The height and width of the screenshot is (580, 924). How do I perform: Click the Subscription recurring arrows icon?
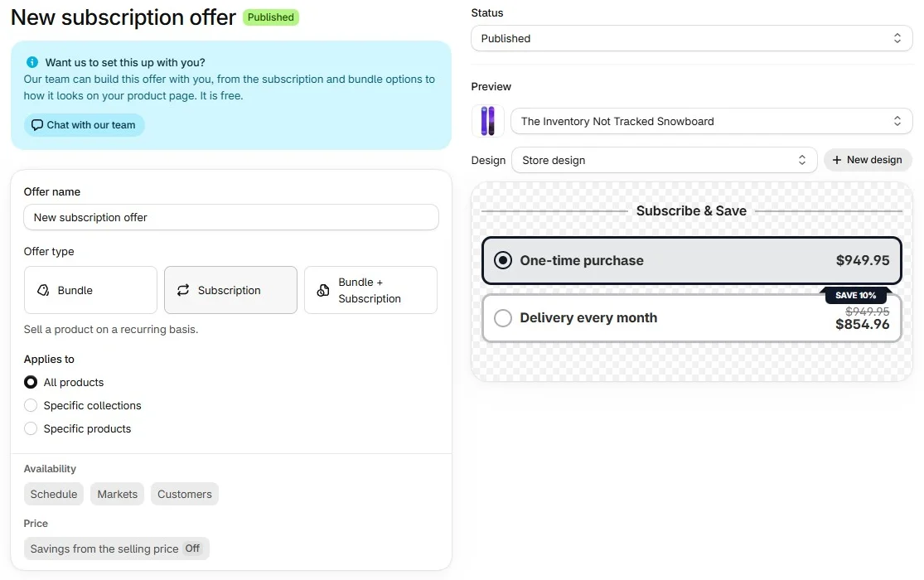[x=183, y=290]
